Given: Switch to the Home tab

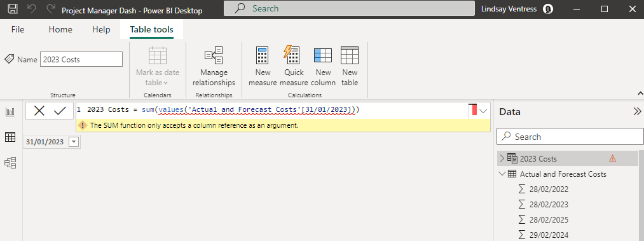Looking at the screenshot, I should (x=60, y=29).
